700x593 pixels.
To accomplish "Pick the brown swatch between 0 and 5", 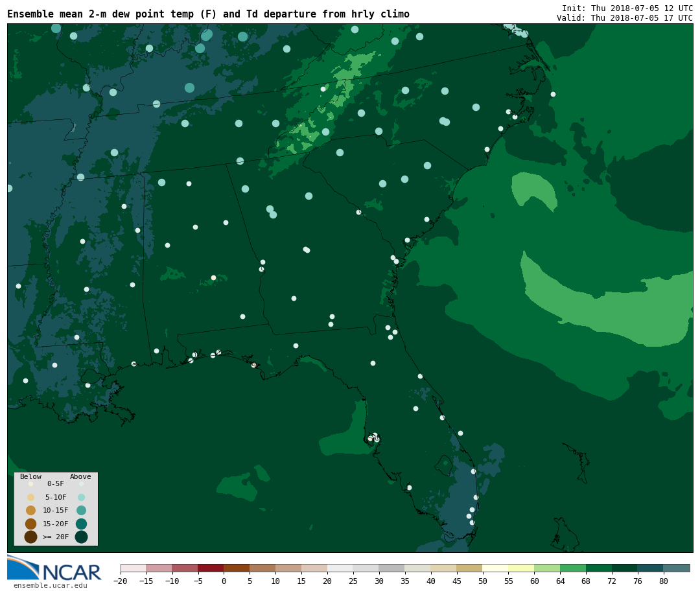I will (237, 568).
